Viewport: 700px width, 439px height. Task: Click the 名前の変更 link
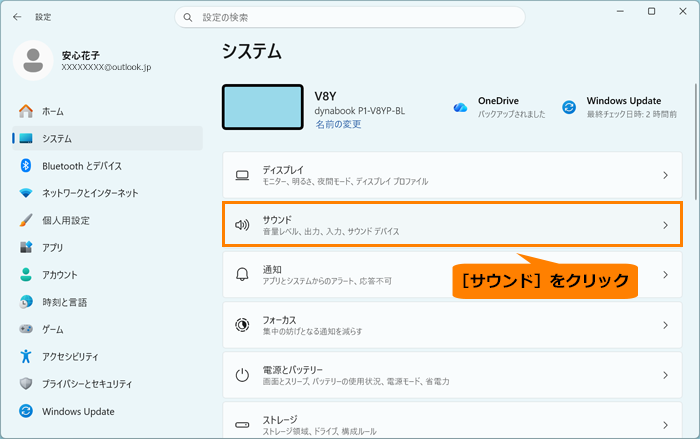tap(338, 124)
